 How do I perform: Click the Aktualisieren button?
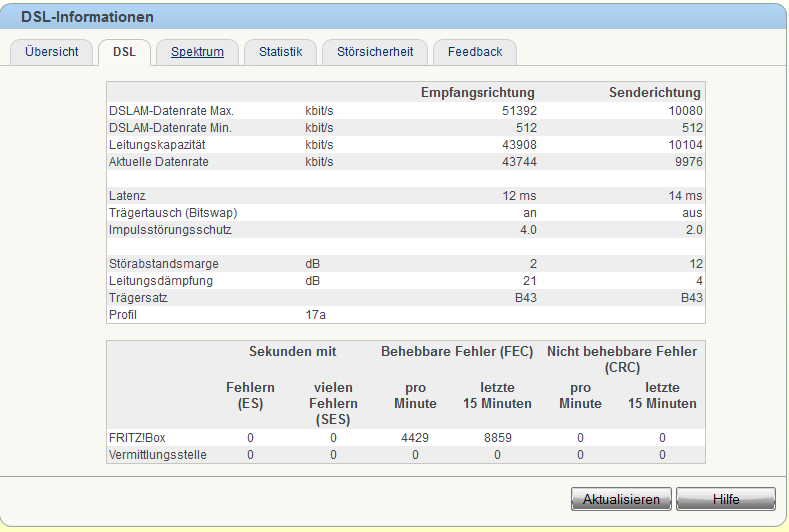[x=621, y=499]
